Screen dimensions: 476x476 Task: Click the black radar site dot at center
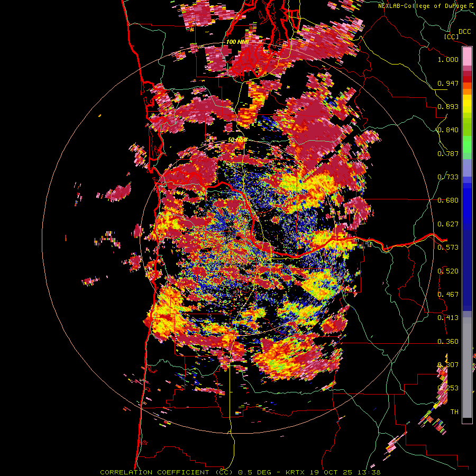pyautogui.click(x=237, y=237)
